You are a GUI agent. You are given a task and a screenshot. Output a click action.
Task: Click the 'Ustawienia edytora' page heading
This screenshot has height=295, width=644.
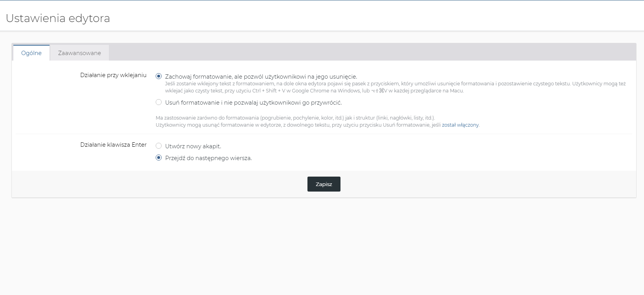(58, 18)
